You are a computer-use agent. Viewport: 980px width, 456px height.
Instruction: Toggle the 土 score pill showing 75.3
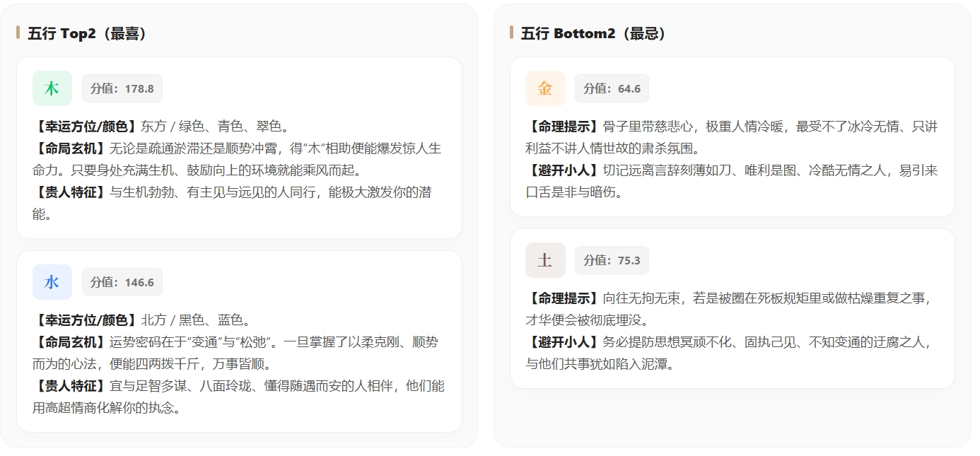pyautogui.click(x=611, y=259)
